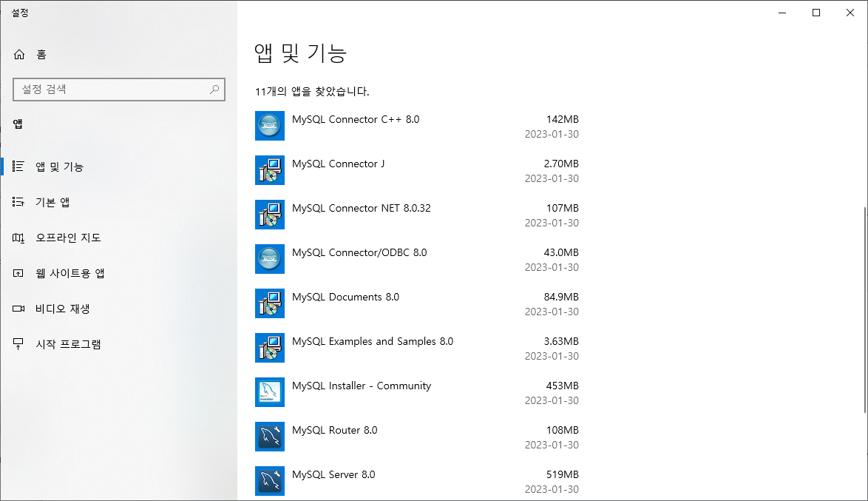Click the MySQL Server 8.0 dolphin icon
Image resolution: width=868 pixels, height=501 pixels.
[x=270, y=480]
